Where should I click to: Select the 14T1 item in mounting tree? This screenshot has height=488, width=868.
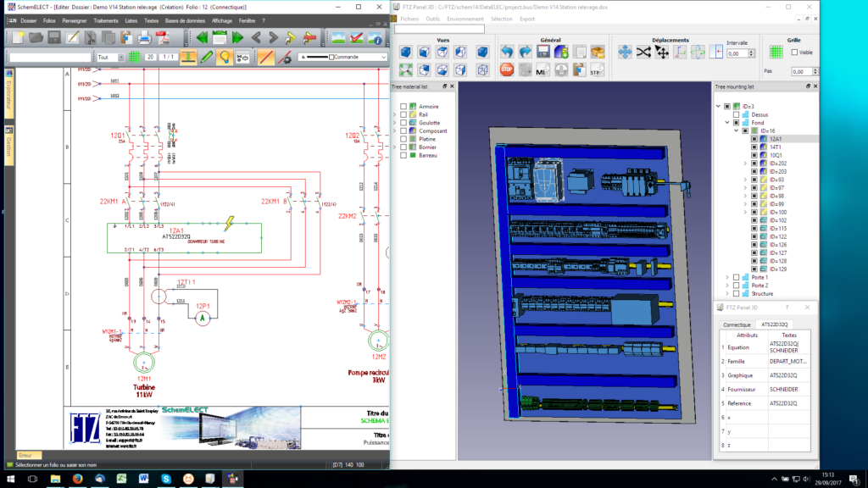click(776, 147)
